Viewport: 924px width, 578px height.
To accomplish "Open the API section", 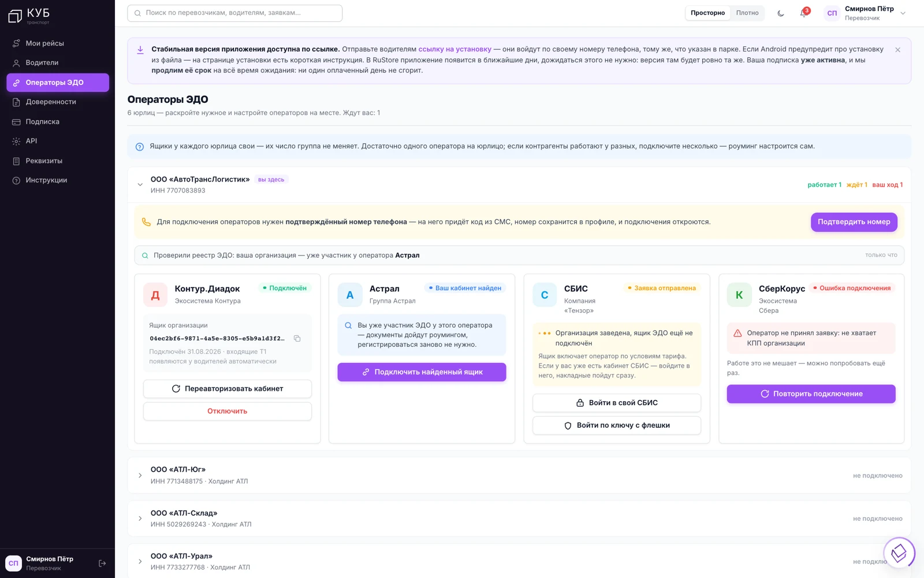I will point(58,141).
